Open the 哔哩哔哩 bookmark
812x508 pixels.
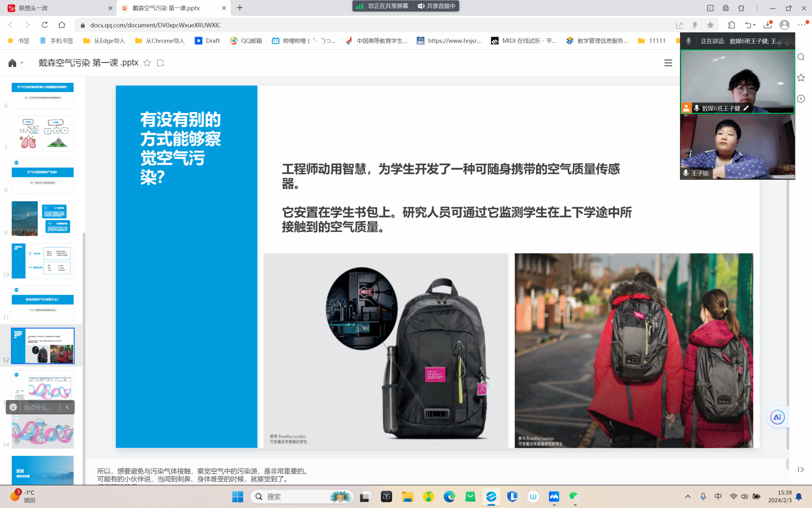[304, 40]
